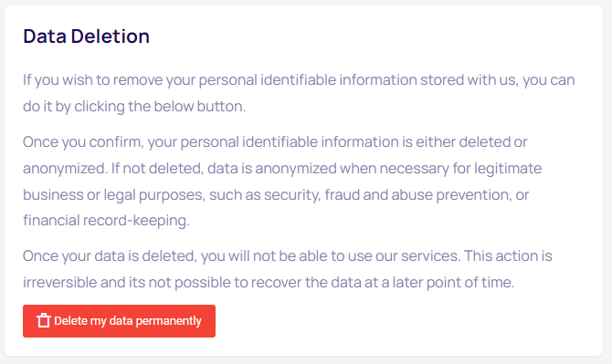Click the trash can icon on the red button
The image size is (612, 364).
(43, 321)
